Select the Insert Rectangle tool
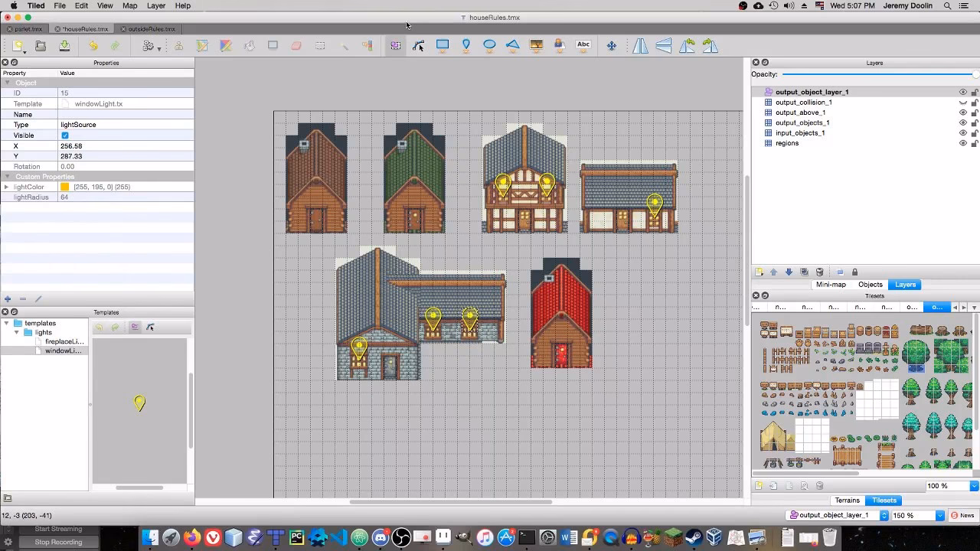The width and height of the screenshot is (980, 551). [x=443, y=45]
